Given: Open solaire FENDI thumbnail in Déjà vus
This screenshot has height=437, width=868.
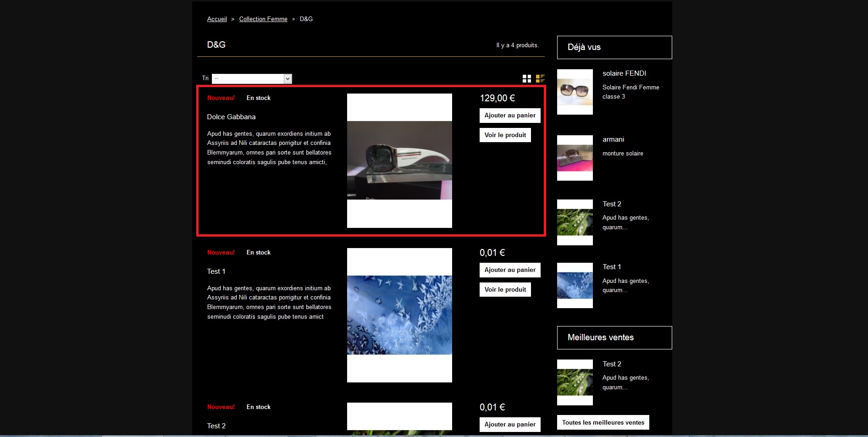Looking at the screenshot, I should pos(575,92).
